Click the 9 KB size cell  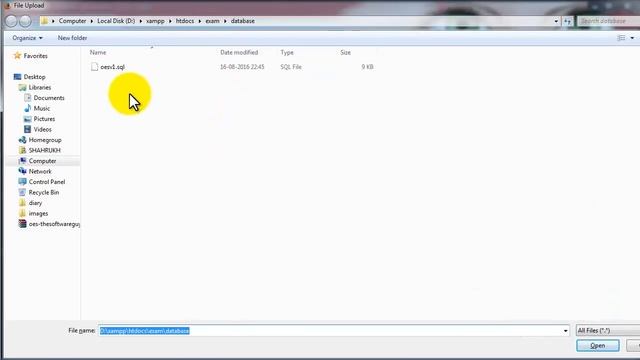[x=367, y=67]
